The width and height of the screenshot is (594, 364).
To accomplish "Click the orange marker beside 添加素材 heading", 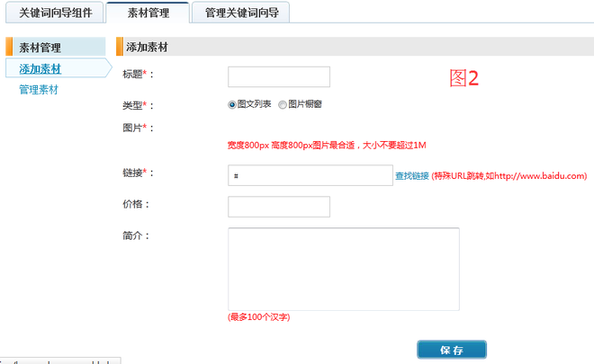I will (x=120, y=47).
